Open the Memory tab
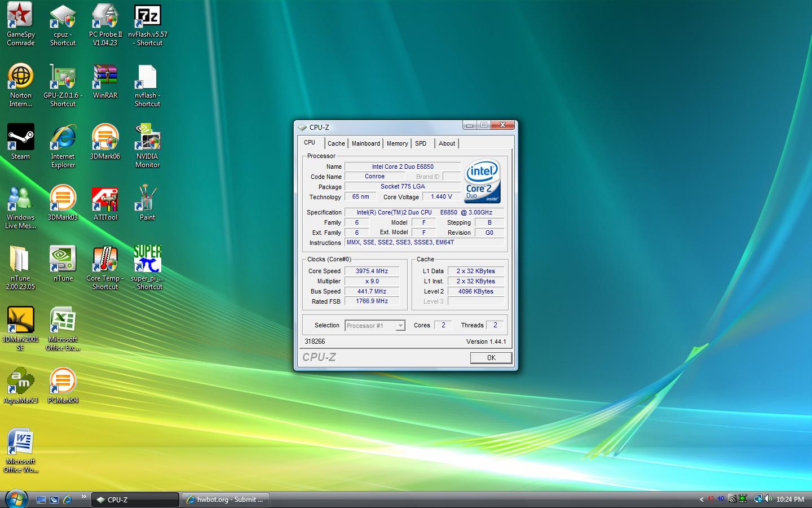Screen dimensions: 812x508 tap(397, 143)
